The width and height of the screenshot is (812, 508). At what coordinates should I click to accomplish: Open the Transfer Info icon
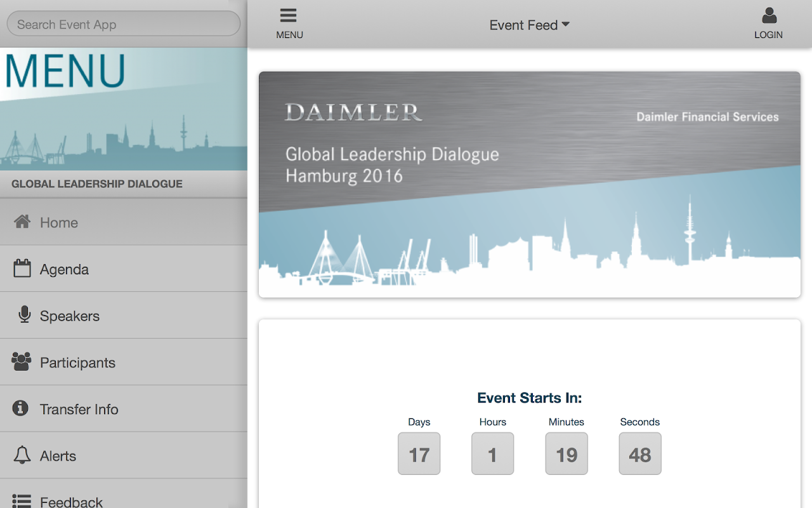(x=20, y=408)
